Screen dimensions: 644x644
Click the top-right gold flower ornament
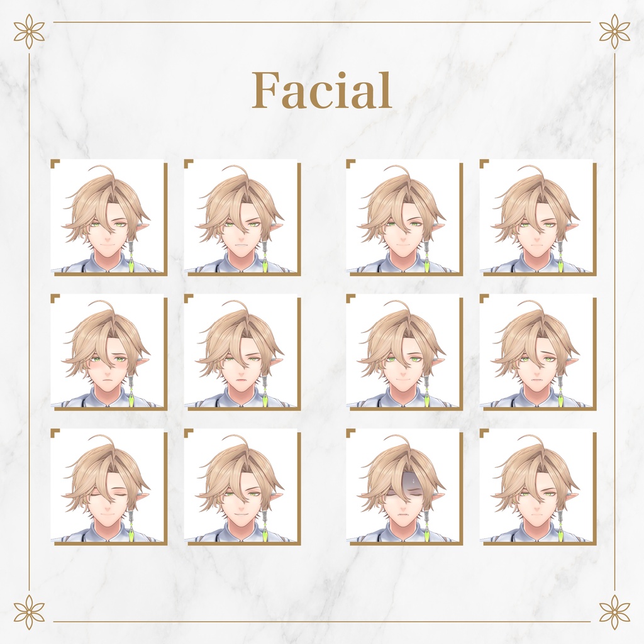point(614,31)
